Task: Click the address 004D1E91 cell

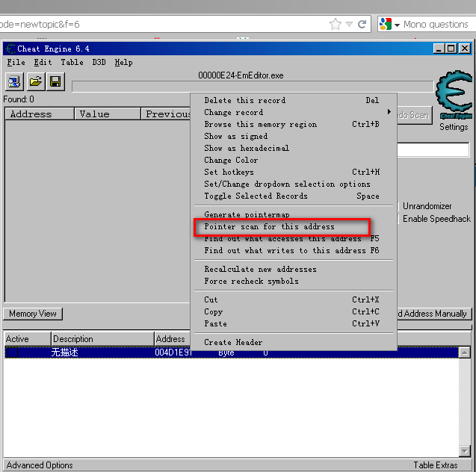Action: [173, 353]
